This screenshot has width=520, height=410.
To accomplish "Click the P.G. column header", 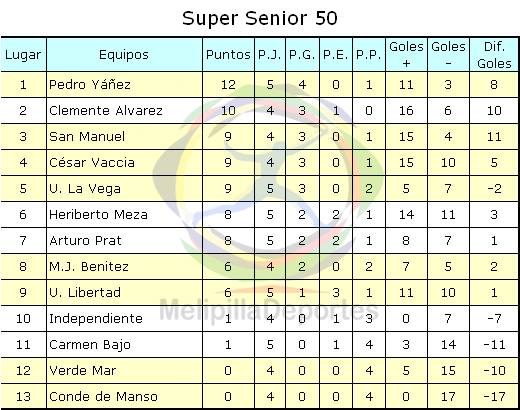I will coord(302,55).
